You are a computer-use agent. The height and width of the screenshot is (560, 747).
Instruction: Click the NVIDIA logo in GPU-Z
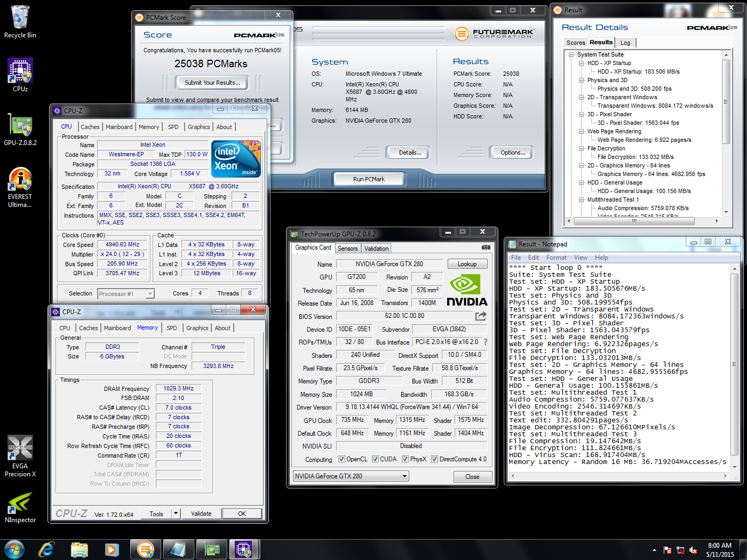(466, 290)
